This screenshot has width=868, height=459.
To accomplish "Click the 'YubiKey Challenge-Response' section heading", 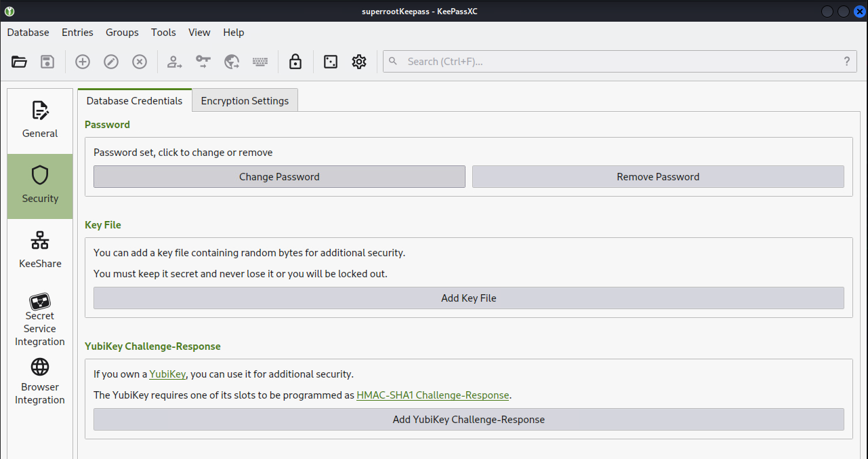I will (x=152, y=346).
